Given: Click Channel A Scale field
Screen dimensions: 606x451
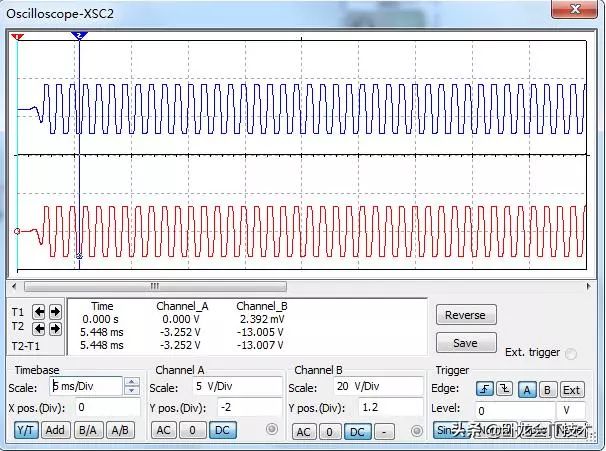Looking at the screenshot, I should pyautogui.click(x=237, y=386).
